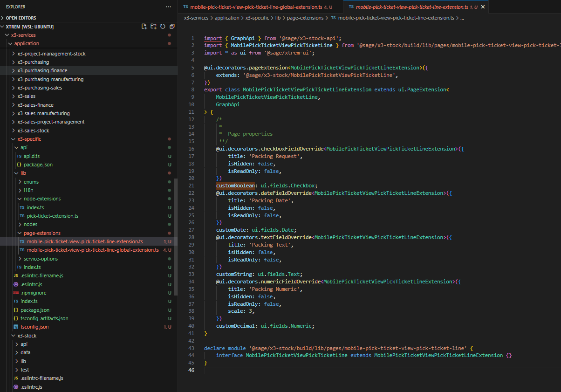Collapse the x3-services folder
This screenshot has height=392, width=561.
click(x=7, y=35)
